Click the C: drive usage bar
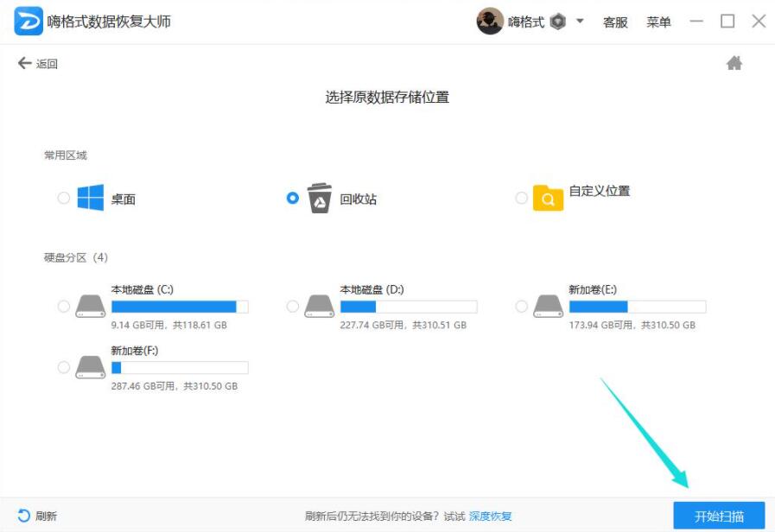This screenshot has width=775, height=532. pos(180,307)
